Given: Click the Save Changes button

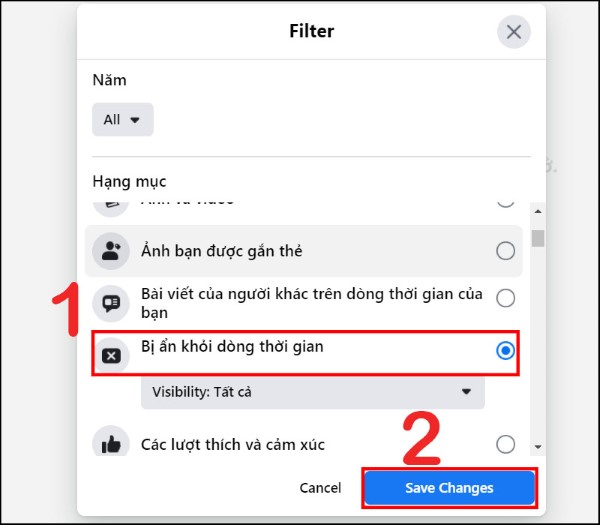Looking at the screenshot, I should click(449, 488).
